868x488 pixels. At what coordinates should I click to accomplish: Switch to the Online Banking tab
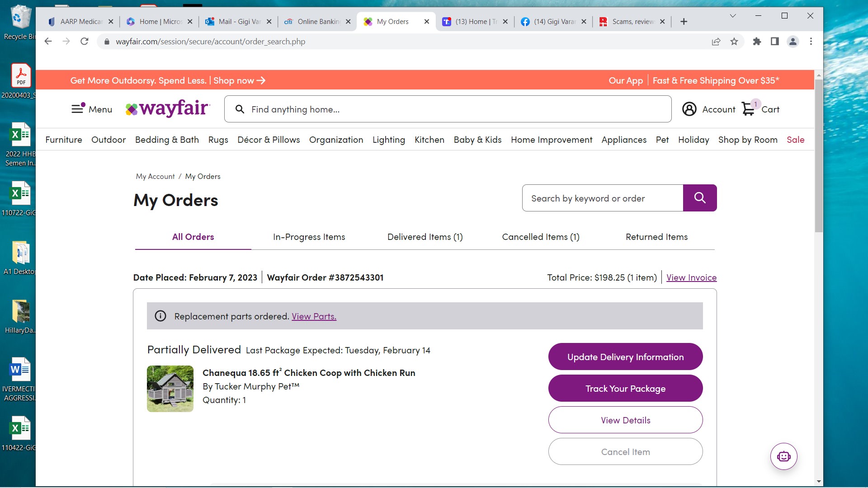pos(318,21)
